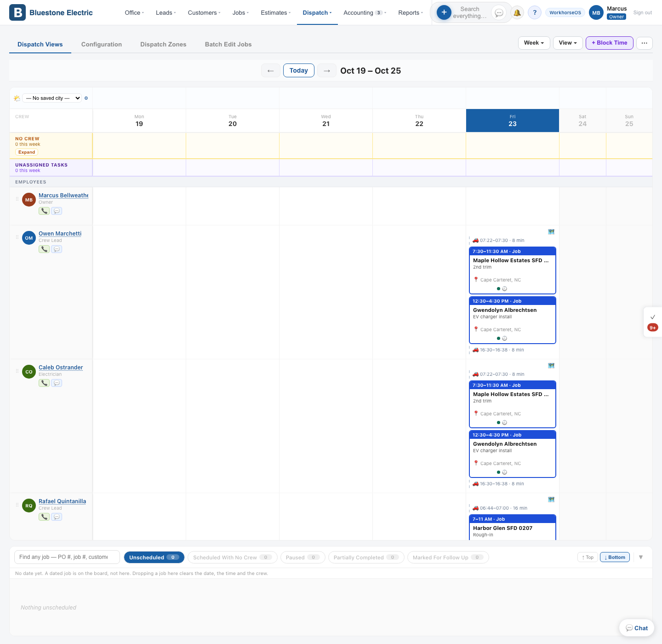Switch to the Configuration tab
The width and height of the screenshot is (662, 644).
pyautogui.click(x=102, y=44)
